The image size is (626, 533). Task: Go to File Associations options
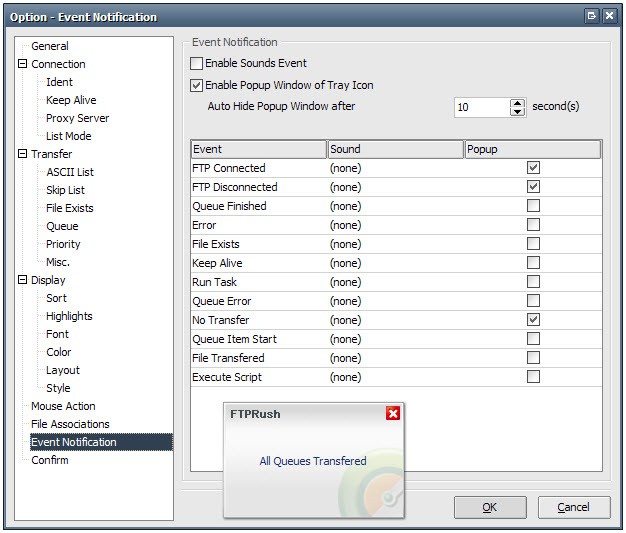(x=70, y=424)
